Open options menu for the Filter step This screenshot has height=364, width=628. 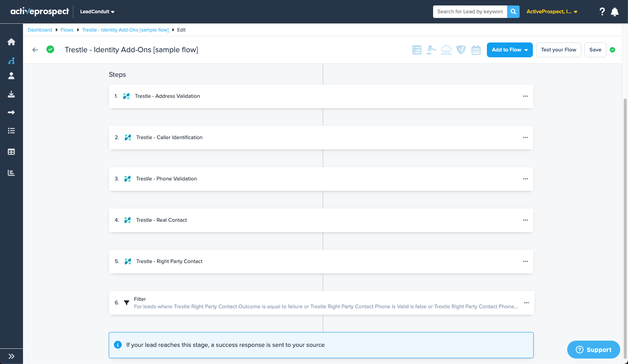pyautogui.click(x=526, y=303)
